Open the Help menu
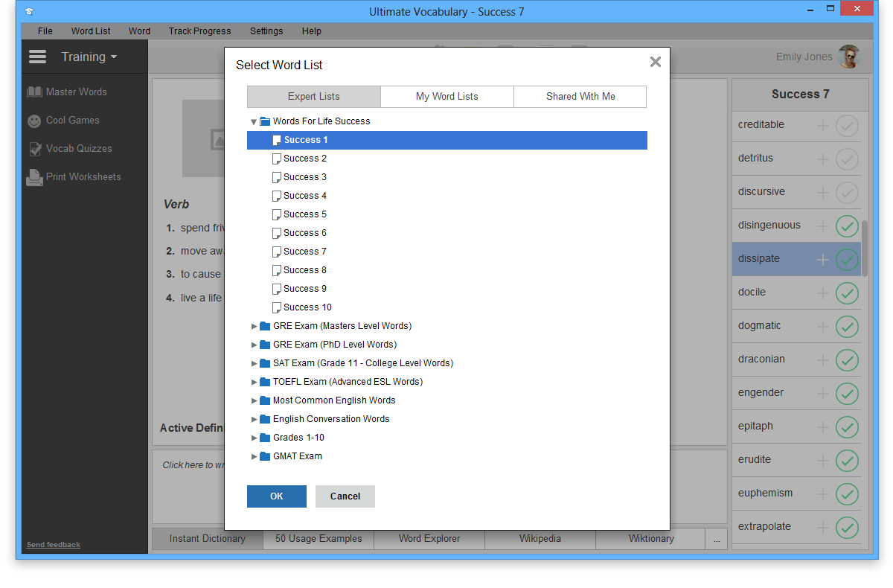This screenshot has height=588, width=893. click(x=312, y=31)
